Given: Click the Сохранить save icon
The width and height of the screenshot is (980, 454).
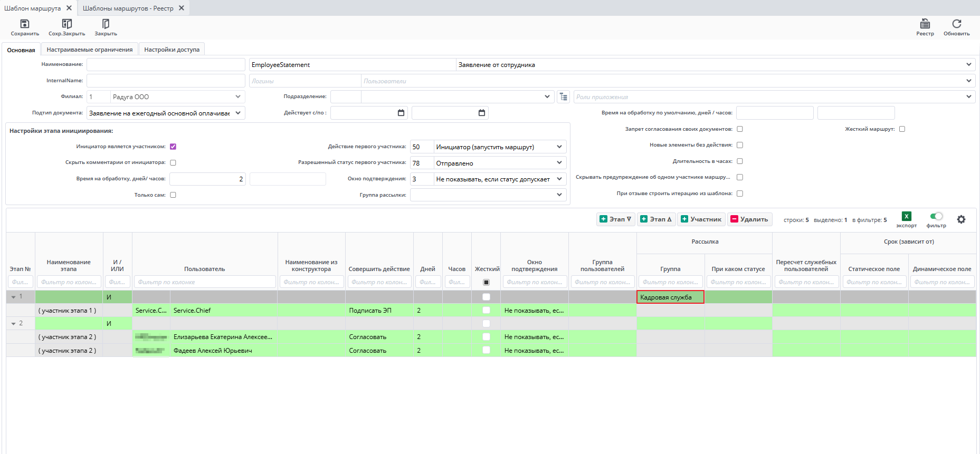Looking at the screenshot, I should coord(25,24).
